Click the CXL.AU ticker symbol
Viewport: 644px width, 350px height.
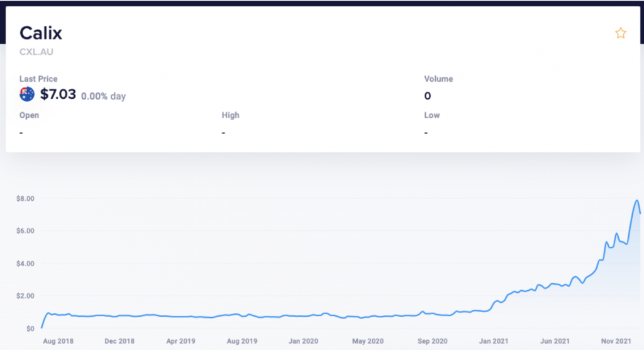36,52
